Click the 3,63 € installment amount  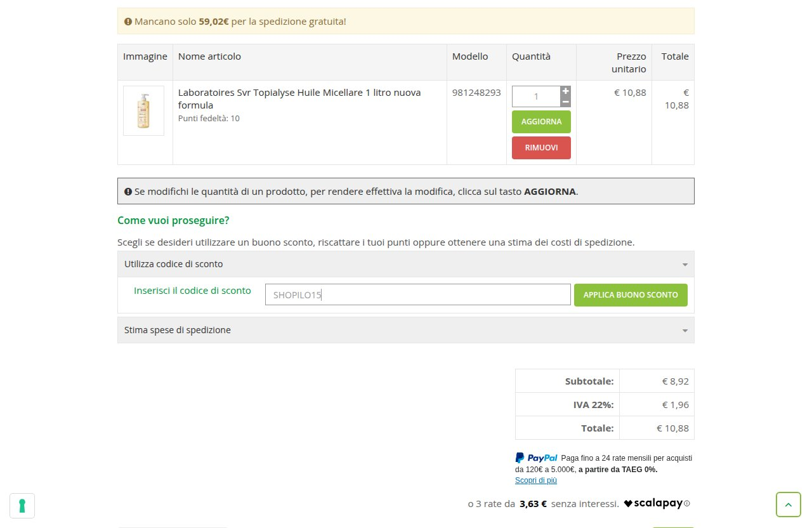point(533,505)
